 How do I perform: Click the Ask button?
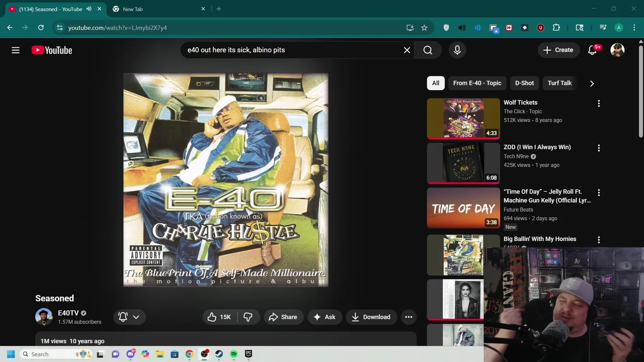tap(324, 317)
